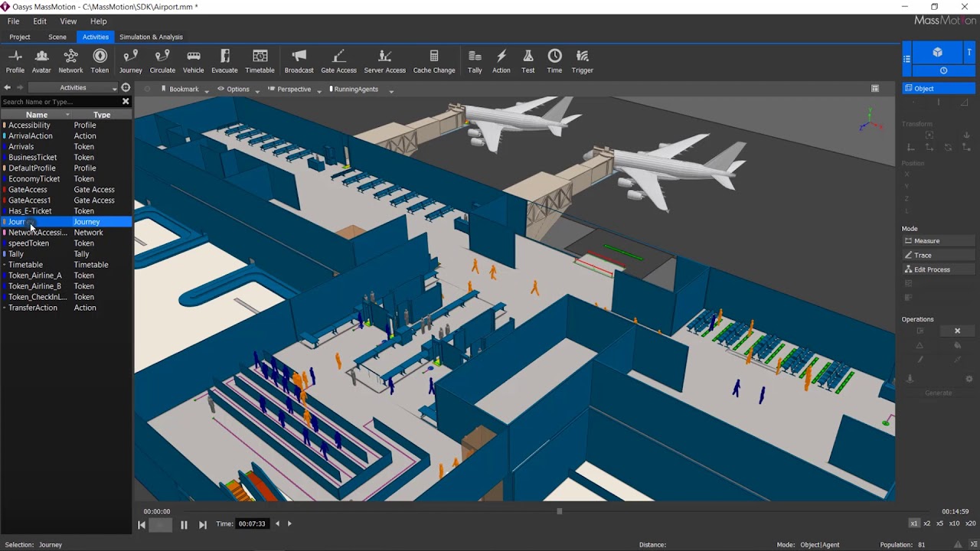Click the delete X in Operations
The height and width of the screenshot is (551, 980).
tap(957, 331)
